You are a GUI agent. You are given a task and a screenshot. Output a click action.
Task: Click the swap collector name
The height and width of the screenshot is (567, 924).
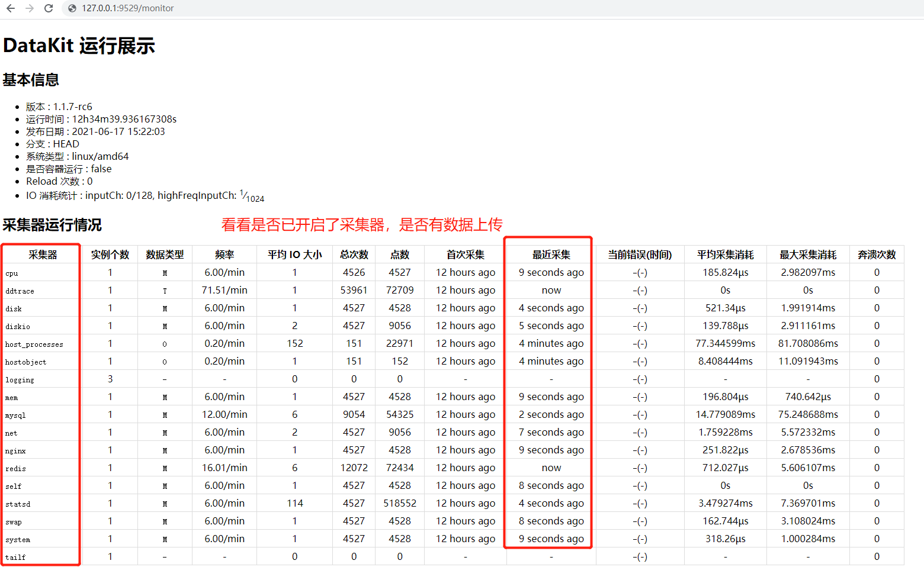tap(13, 522)
